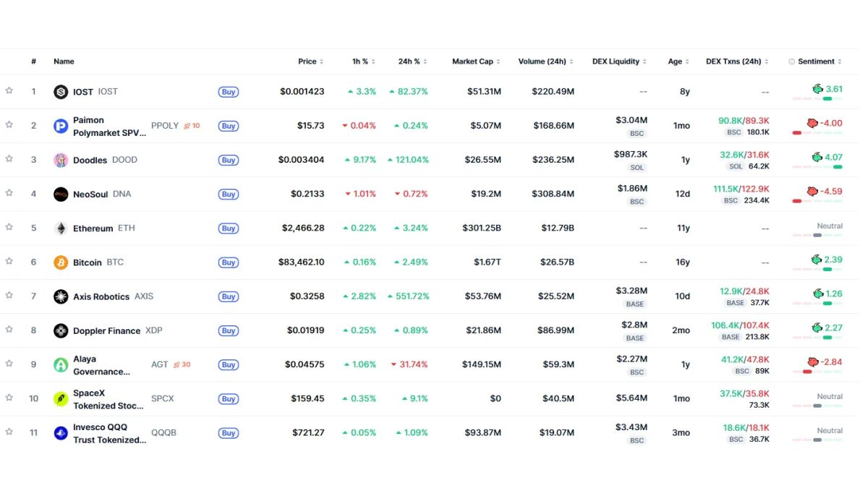Sort table by DEX Txns (24h) column
This screenshot has height=488, width=868.
coord(737,61)
